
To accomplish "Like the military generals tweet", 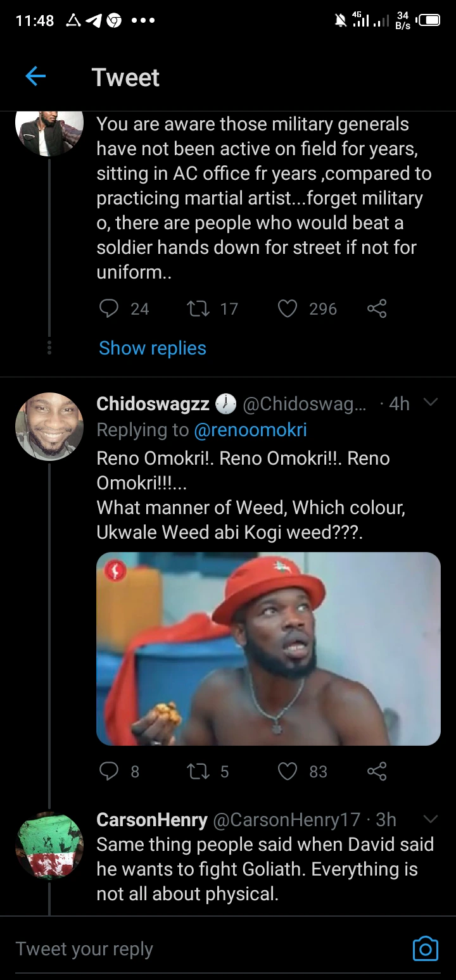I will click(288, 308).
